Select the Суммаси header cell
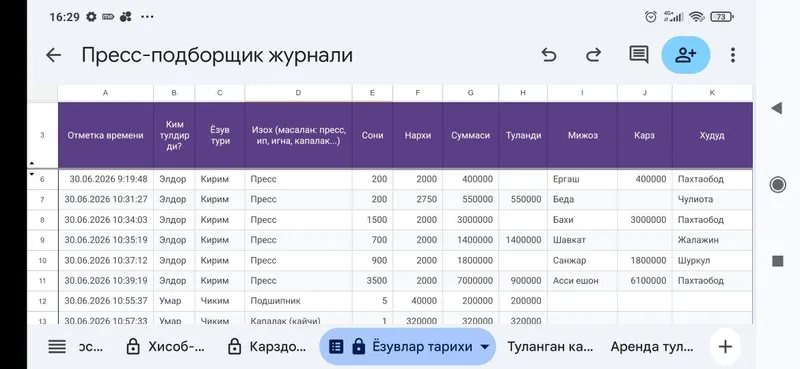The height and width of the screenshot is (369, 800). point(470,135)
